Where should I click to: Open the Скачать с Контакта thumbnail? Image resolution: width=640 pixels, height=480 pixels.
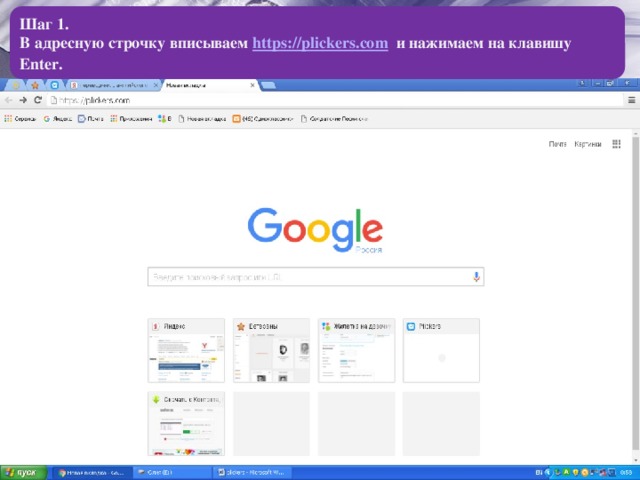[x=186, y=424]
